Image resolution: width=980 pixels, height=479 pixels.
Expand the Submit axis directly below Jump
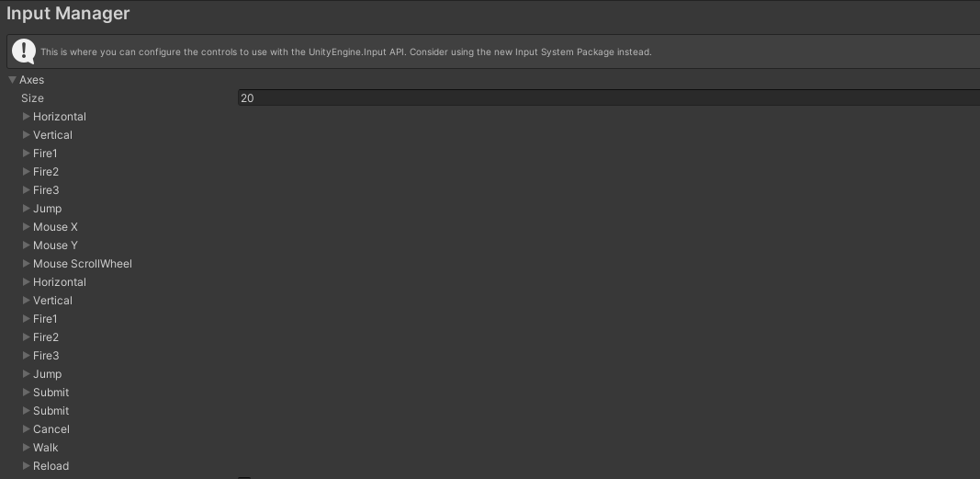pos(27,392)
